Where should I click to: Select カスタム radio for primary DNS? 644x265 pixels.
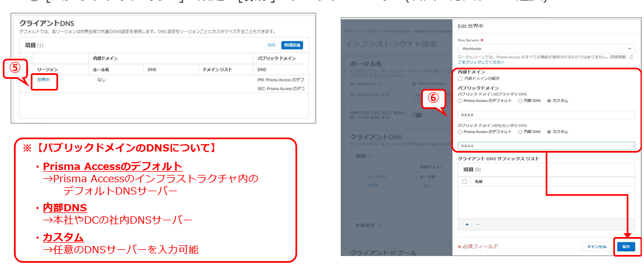pos(549,101)
